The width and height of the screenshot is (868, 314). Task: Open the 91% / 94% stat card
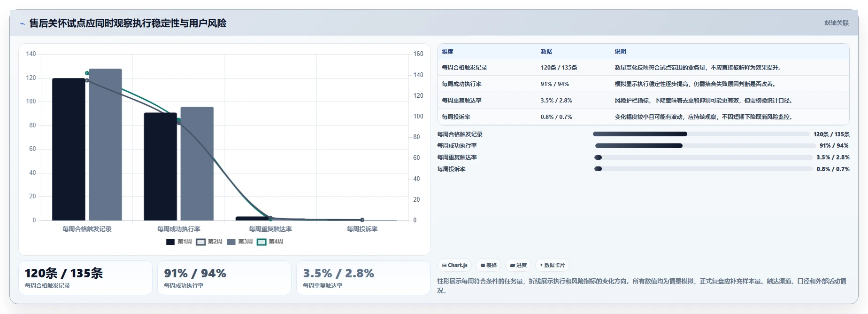tap(224, 278)
